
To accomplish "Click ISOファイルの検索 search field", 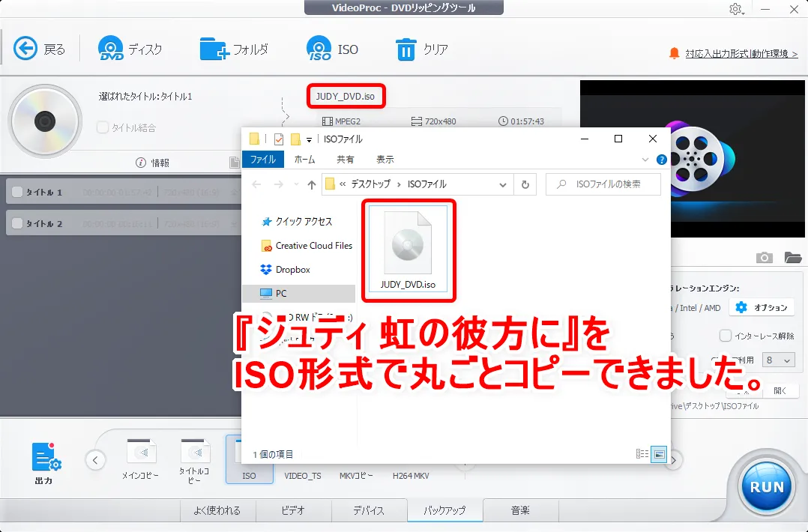I will [603, 184].
